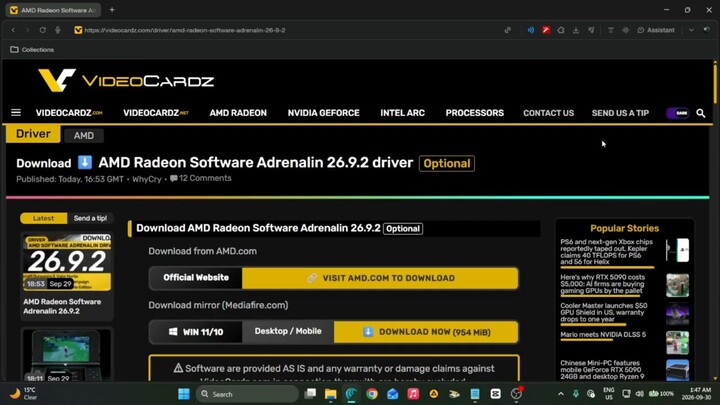Open the handheld console article thumbnail
The height and width of the screenshot is (405, 720).
[67, 354]
